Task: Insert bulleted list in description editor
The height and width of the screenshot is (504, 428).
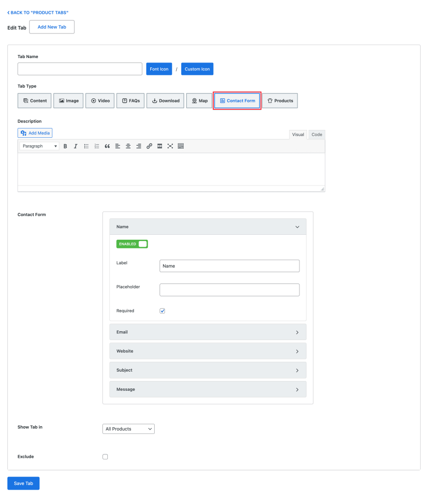Action: (x=86, y=146)
